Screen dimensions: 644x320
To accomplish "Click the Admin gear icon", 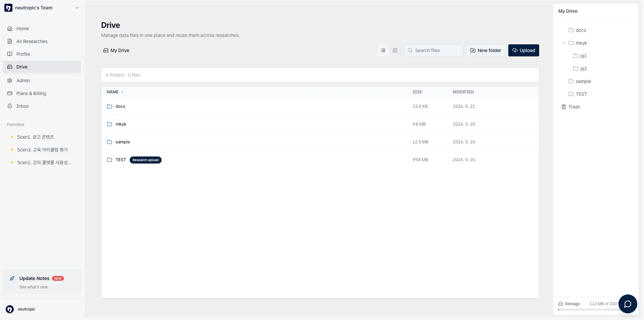I will 10,81.
